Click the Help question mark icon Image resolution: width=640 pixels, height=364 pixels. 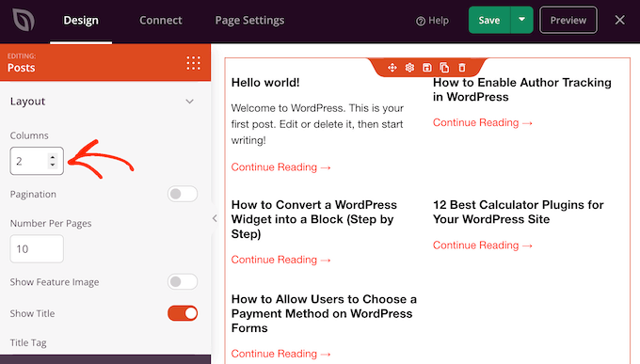click(421, 21)
